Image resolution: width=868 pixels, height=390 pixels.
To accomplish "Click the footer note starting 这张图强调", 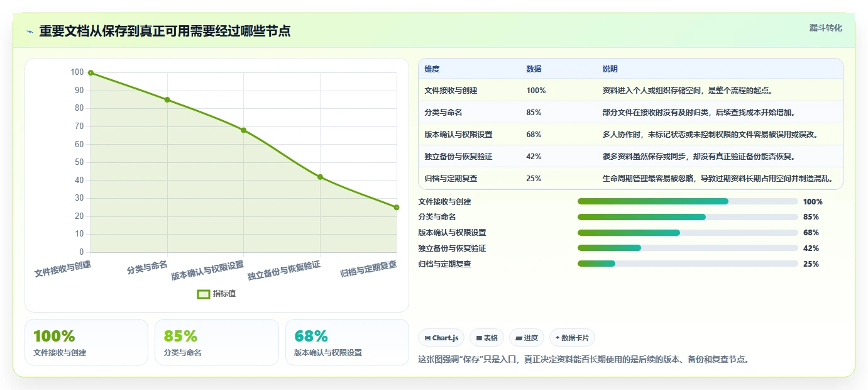I will (583, 360).
